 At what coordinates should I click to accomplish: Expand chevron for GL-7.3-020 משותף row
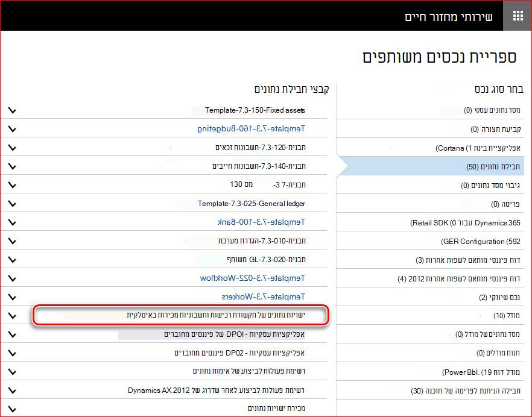pyautogui.click(x=12, y=260)
